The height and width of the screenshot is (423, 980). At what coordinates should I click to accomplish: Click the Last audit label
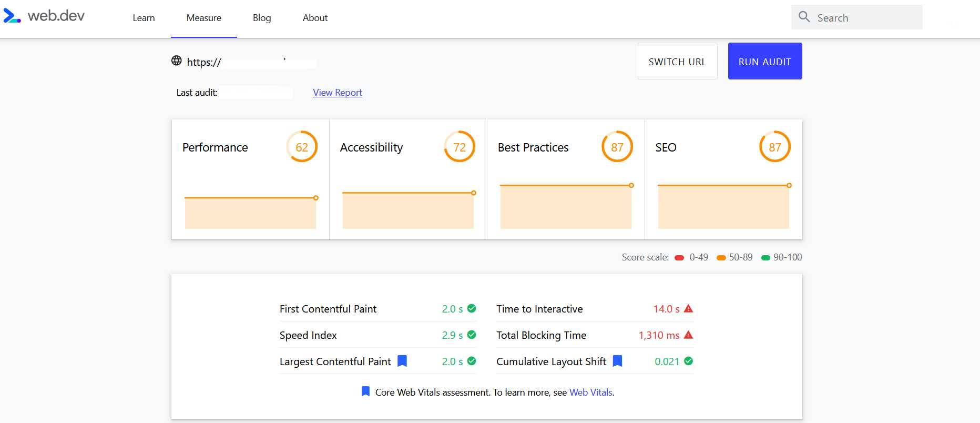197,93
